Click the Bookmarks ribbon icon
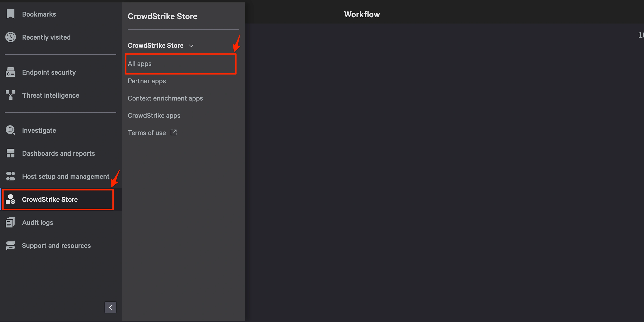 [x=11, y=14]
